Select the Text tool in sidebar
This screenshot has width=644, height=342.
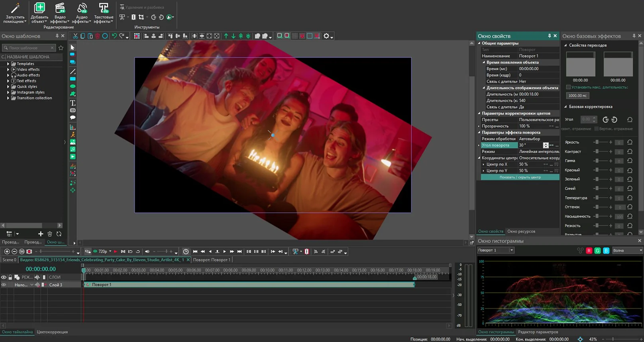click(x=73, y=103)
